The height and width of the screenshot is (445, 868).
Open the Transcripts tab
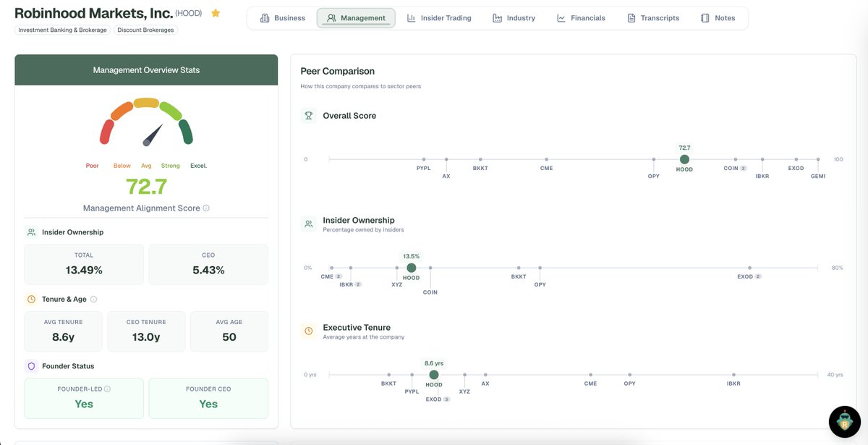(x=654, y=18)
